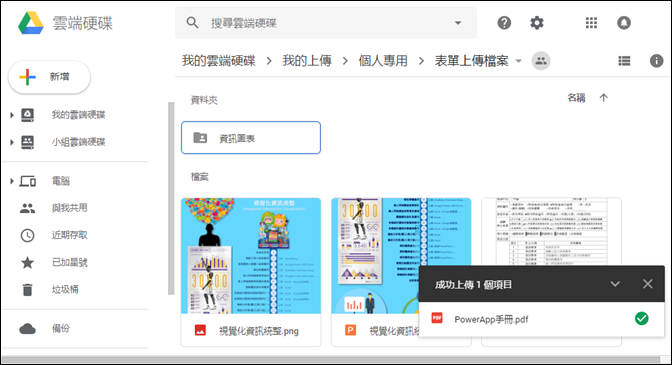The image size is (672, 365).
Task: Open the help question mark icon
Action: pos(504,22)
